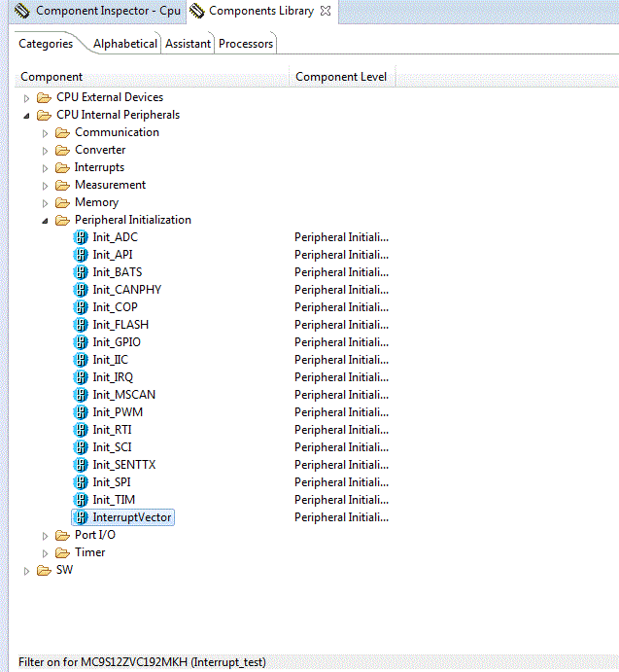Viewport: 619px width, 672px height.
Task: Expand the Timer folder arrow
Action: (45, 553)
